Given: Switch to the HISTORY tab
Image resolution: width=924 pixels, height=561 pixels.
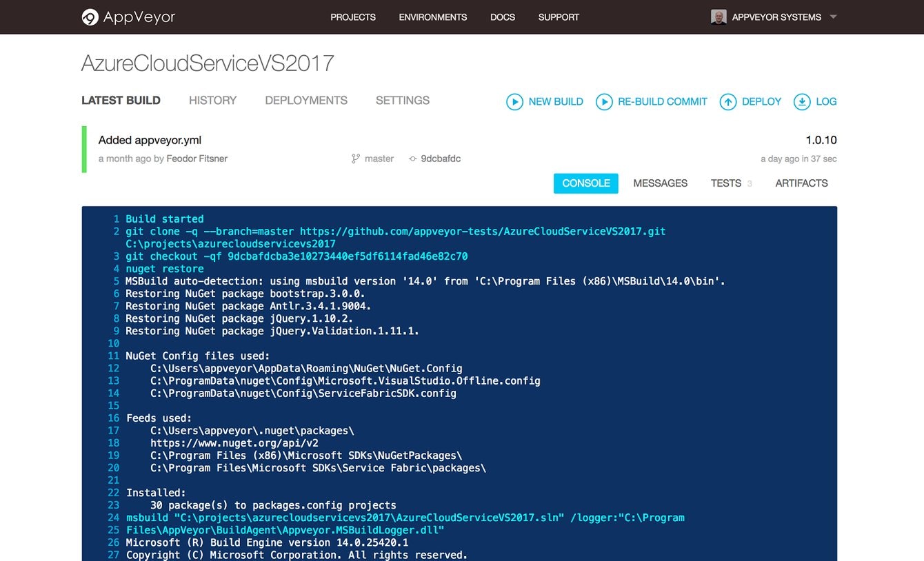Looking at the screenshot, I should click(212, 101).
